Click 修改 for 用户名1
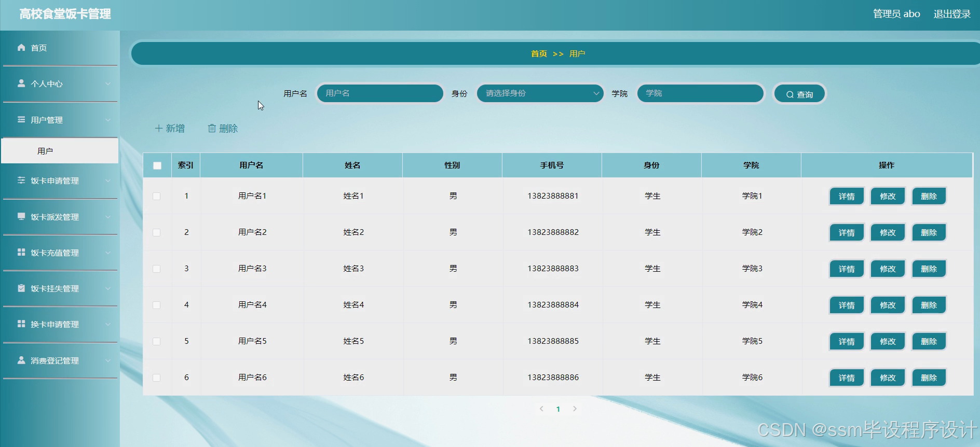 pos(888,196)
